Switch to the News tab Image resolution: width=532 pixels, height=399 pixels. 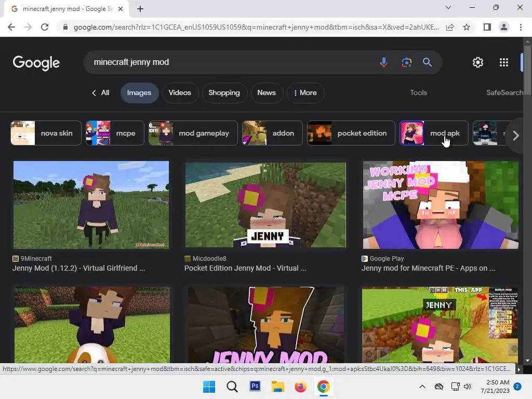click(267, 92)
